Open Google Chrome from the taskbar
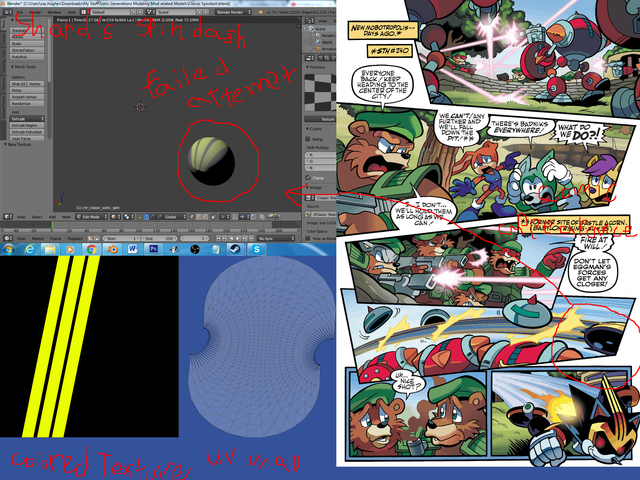The width and height of the screenshot is (640, 480). point(91,249)
